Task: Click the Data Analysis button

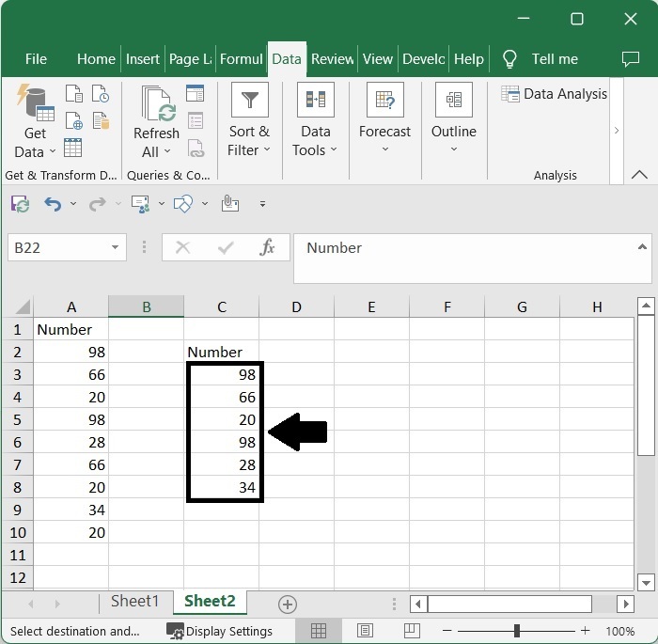Action: (555, 94)
